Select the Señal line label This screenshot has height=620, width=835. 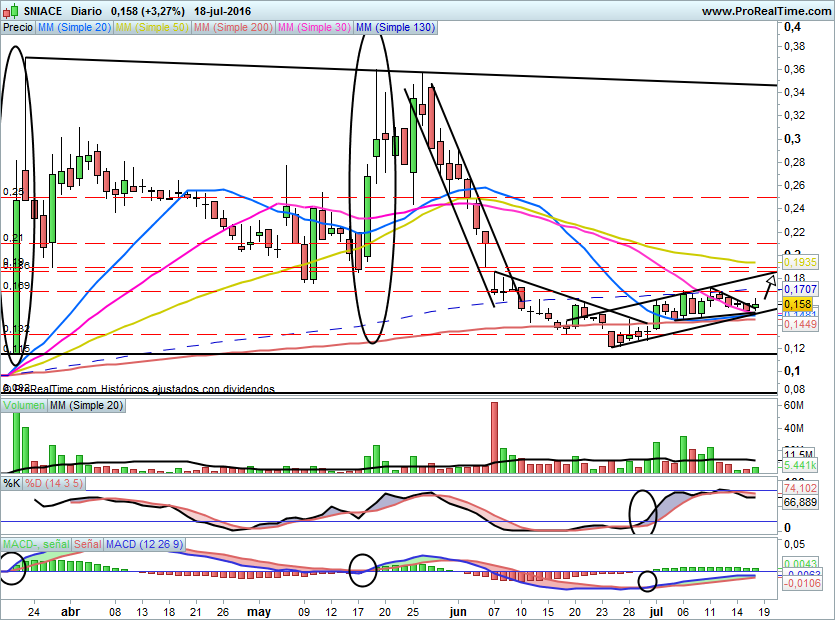point(88,543)
